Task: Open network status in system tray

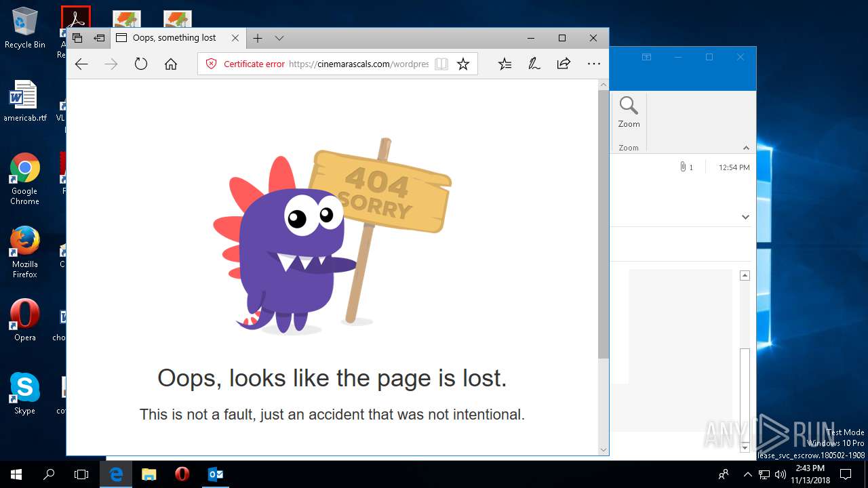Action: coord(764,474)
